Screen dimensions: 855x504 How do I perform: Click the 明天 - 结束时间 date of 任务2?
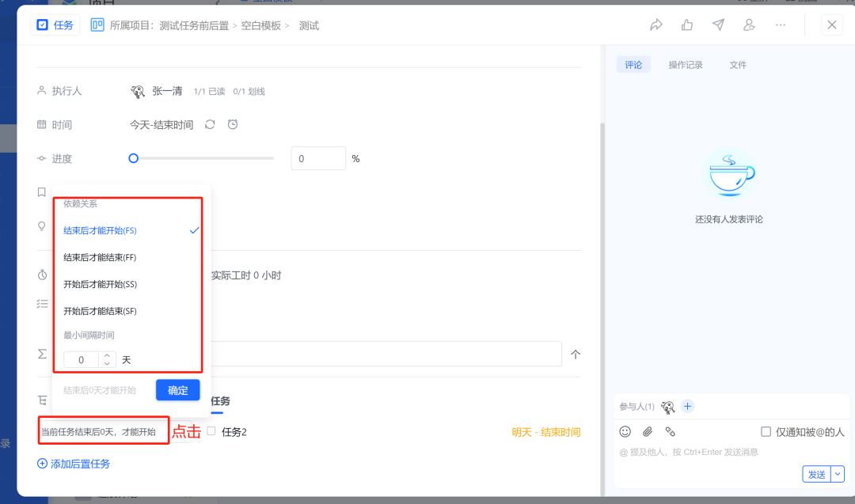(x=545, y=432)
